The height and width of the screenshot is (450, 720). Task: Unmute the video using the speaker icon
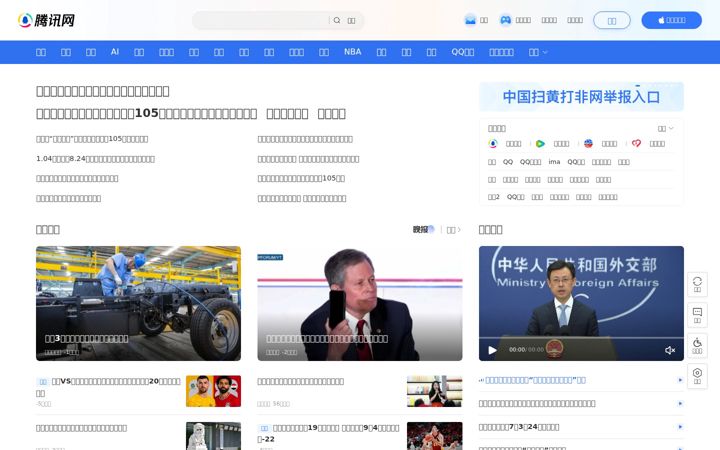[x=670, y=350]
